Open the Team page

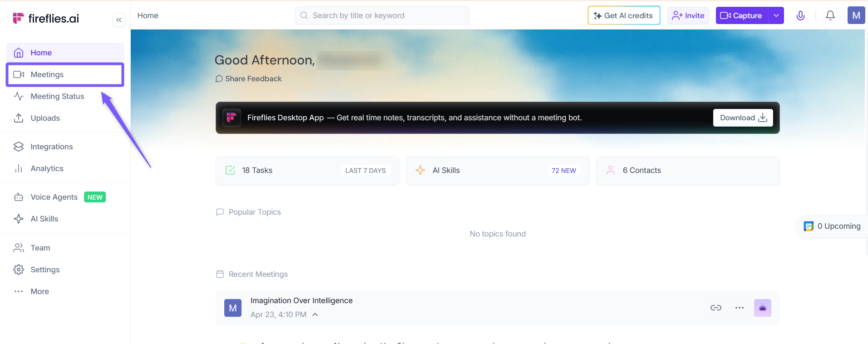pyautogui.click(x=65, y=248)
